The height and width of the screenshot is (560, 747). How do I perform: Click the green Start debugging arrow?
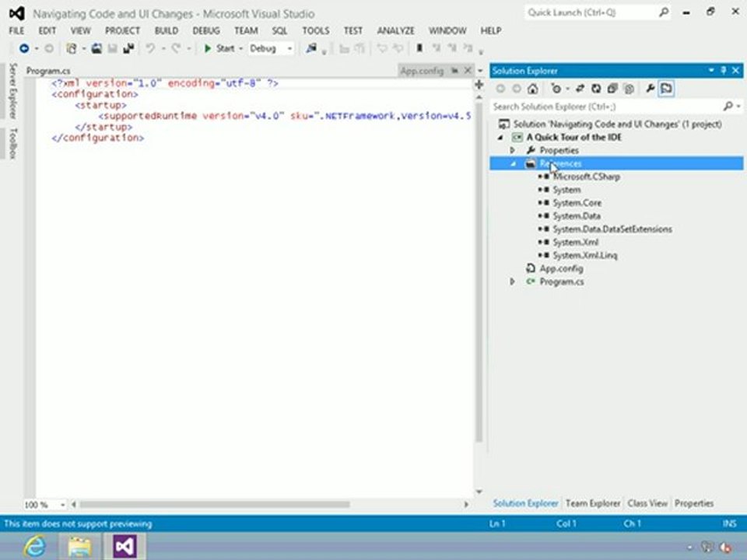click(x=207, y=48)
